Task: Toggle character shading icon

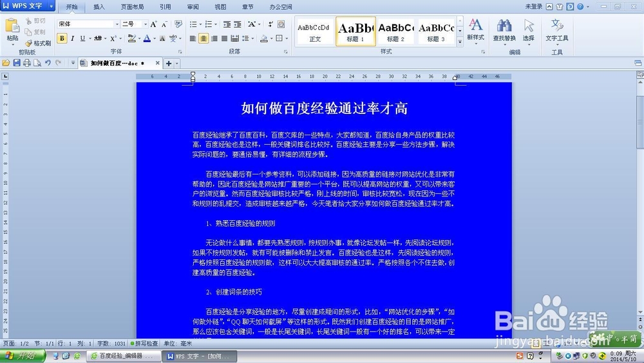Action: point(162,38)
